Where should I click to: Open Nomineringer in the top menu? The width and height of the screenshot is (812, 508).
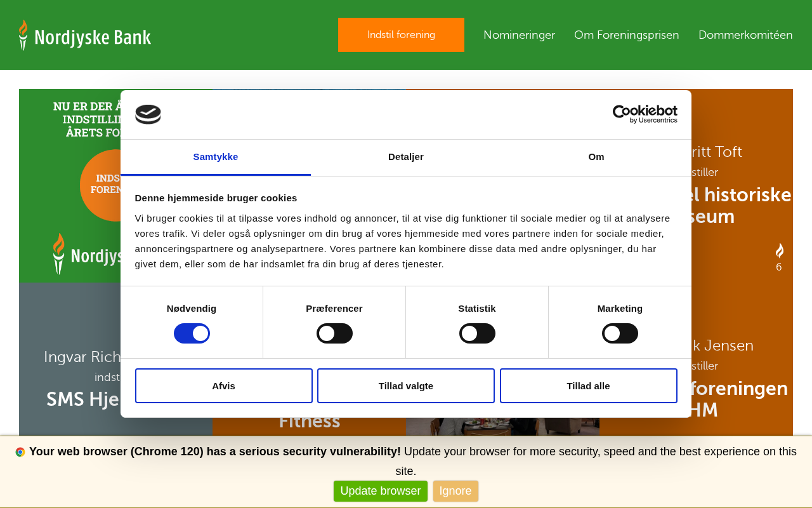(519, 35)
